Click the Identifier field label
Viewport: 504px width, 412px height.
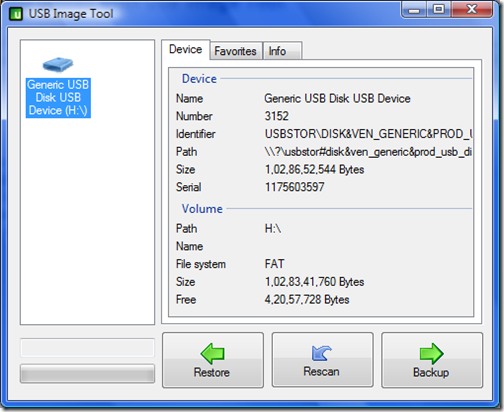point(196,134)
